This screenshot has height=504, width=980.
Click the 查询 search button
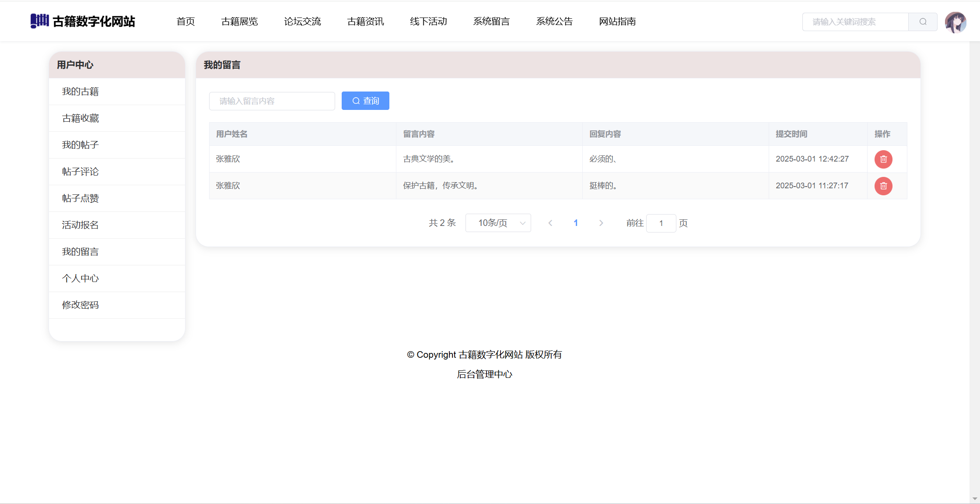(365, 101)
